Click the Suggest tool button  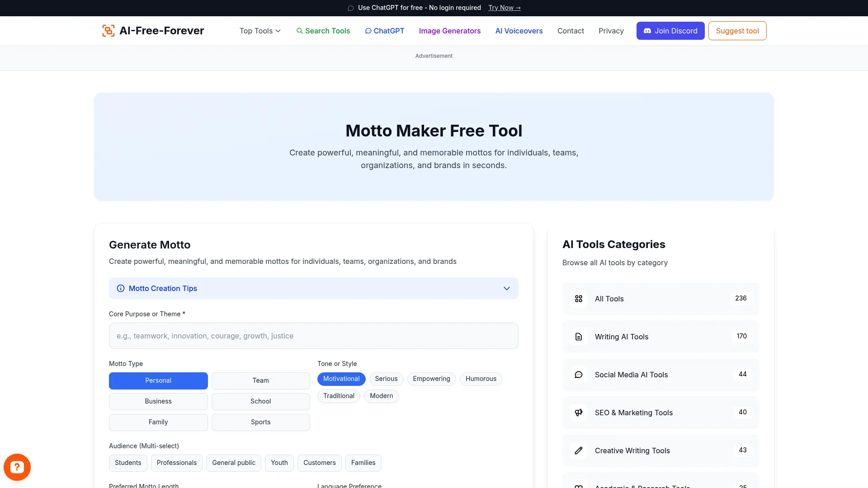coord(737,31)
